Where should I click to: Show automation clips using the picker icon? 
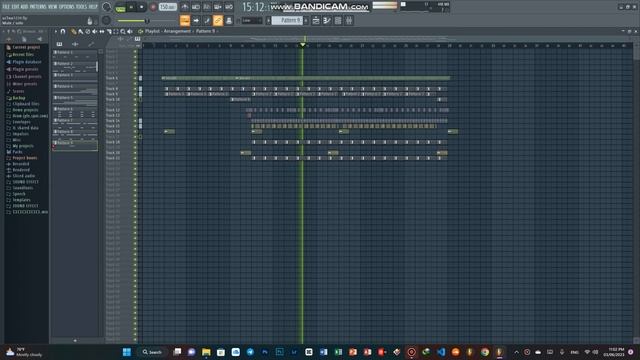pyautogui.click(x=91, y=44)
